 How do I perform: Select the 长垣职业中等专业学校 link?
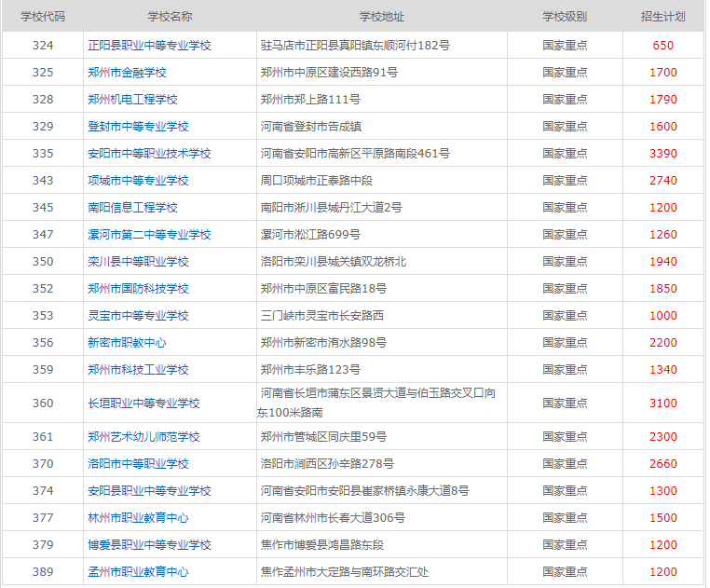pyautogui.click(x=143, y=403)
